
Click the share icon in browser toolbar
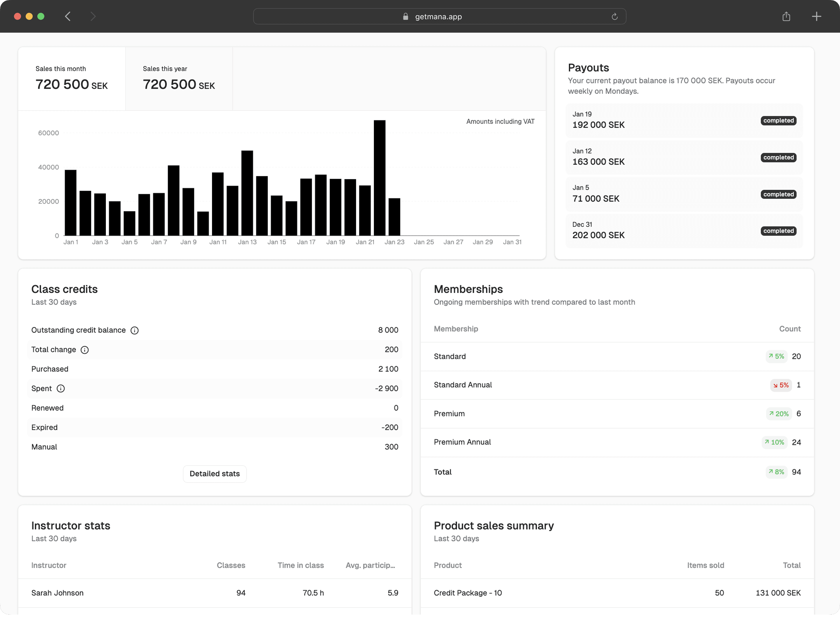click(786, 16)
